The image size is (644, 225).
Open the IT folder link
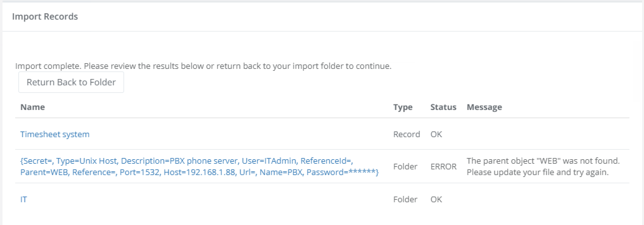pos(23,199)
